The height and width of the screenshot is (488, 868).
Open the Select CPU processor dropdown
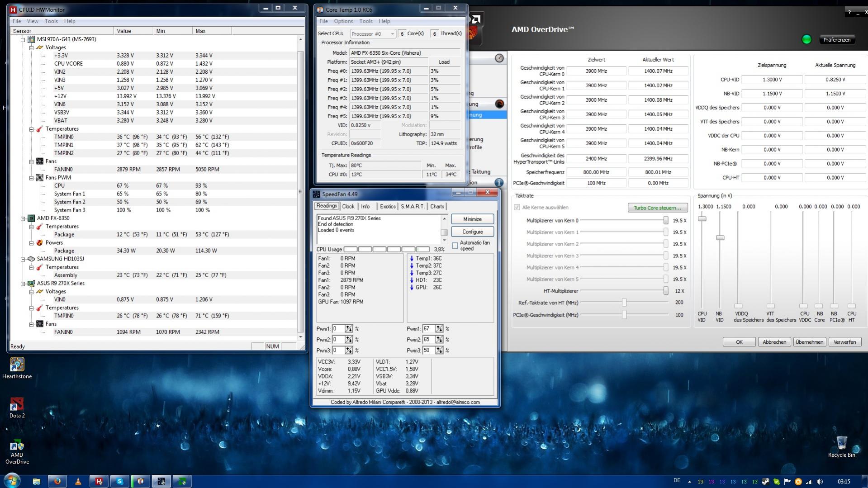pyautogui.click(x=373, y=34)
